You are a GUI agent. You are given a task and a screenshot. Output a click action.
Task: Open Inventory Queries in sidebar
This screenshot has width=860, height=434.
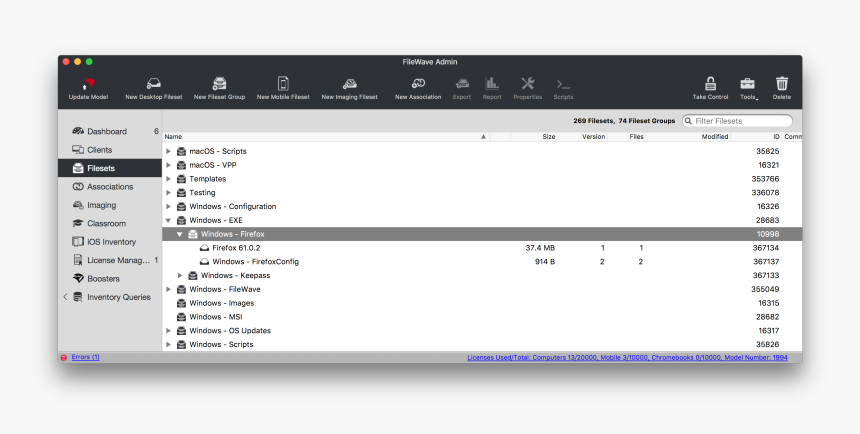pos(112,297)
